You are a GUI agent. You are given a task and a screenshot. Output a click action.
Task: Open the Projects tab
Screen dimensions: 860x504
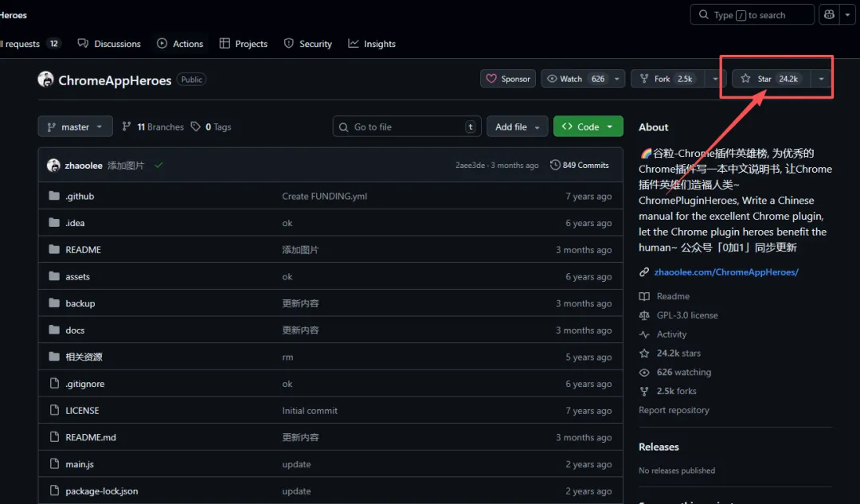(x=243, y=44)
